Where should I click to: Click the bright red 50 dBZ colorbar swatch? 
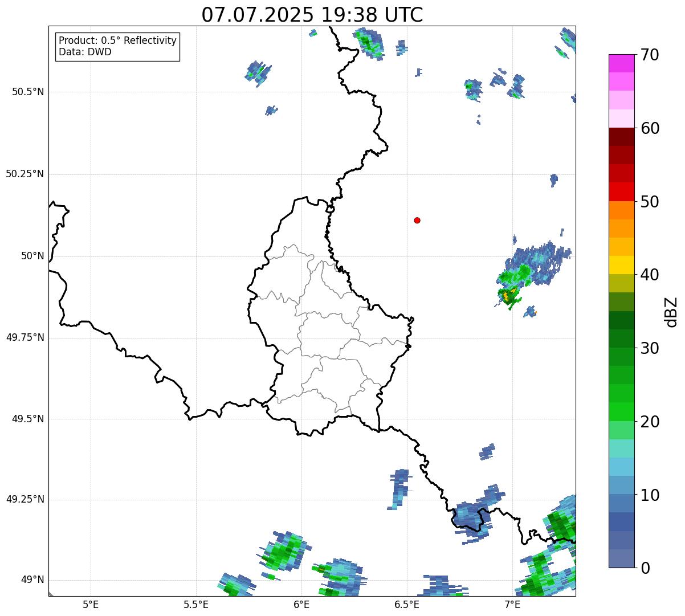(622, 191)
